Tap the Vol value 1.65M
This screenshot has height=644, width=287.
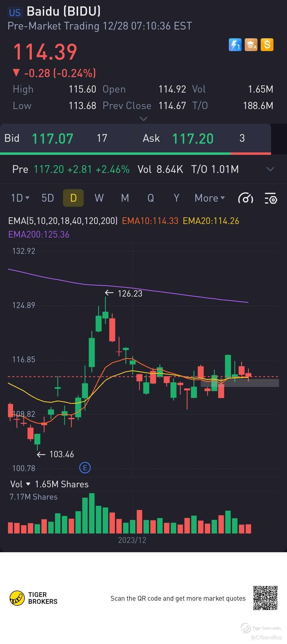[260, 89]
